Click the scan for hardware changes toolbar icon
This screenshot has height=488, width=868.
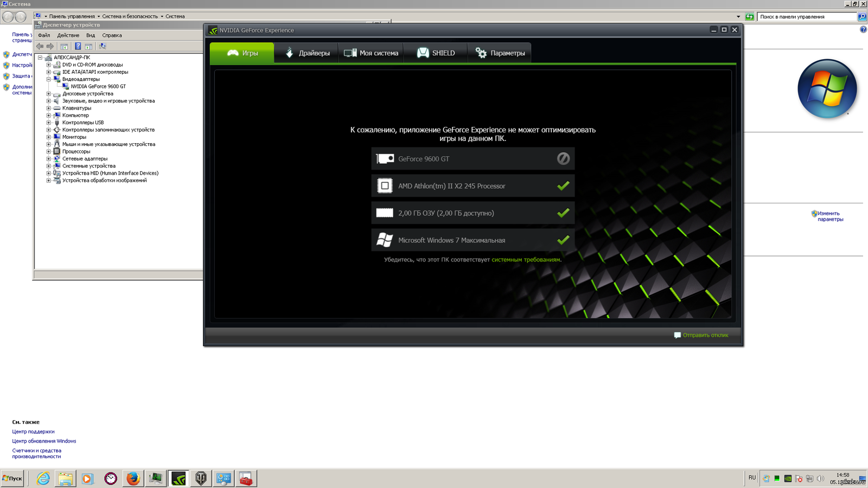(x=103, y=47)
